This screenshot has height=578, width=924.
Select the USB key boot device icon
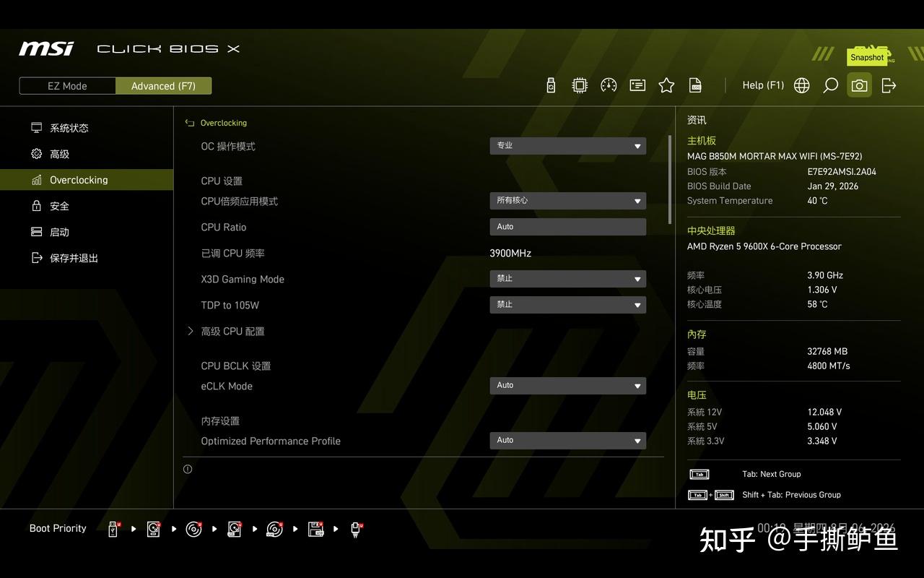[113, 529]
